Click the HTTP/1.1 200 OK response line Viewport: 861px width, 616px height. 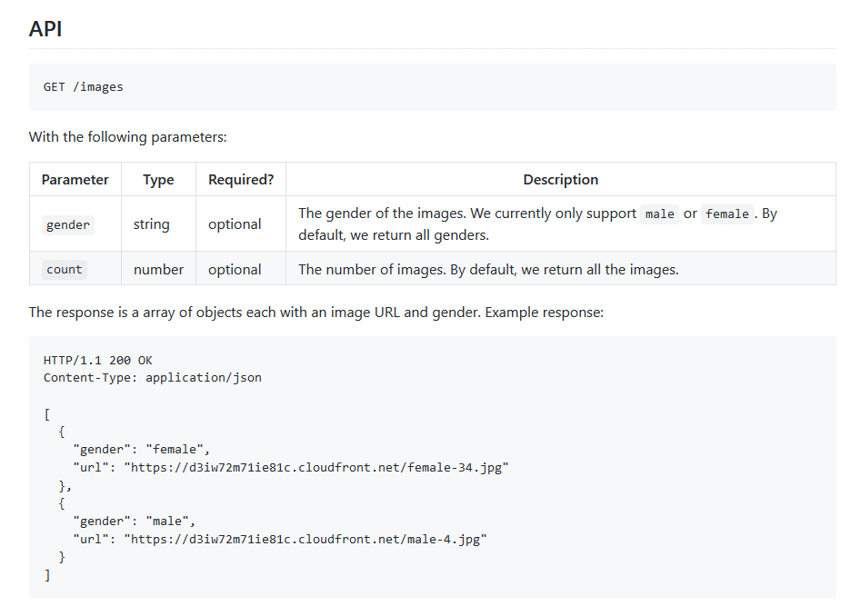tap(94, 360)
